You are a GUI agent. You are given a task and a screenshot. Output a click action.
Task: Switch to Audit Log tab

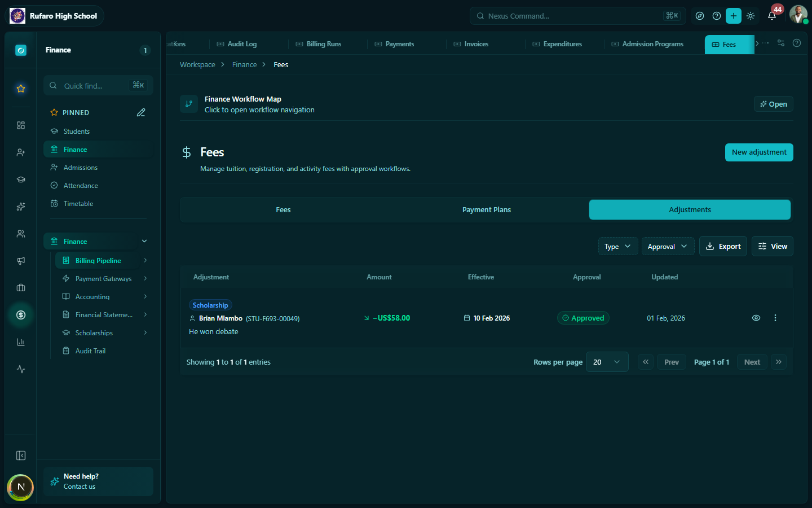coord(237,44)
